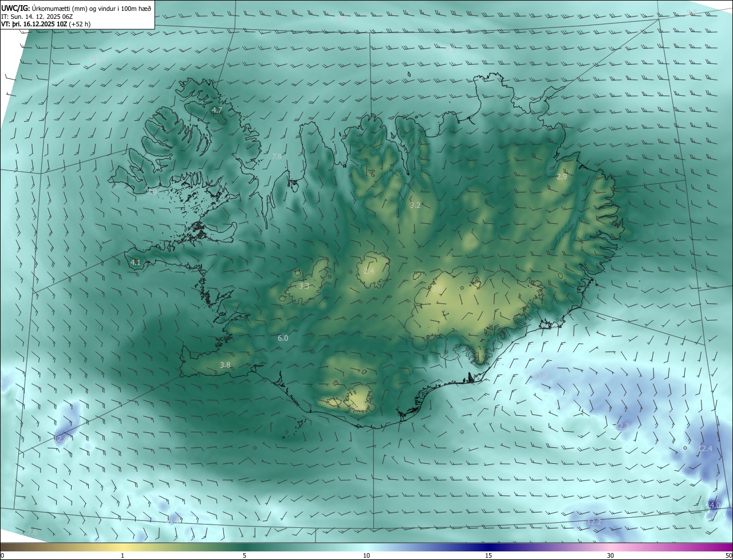Image resolution: width=733 pixels, height=560 pixels.
Task: Click the color scale tick label 1
Action: coord(123,555)
